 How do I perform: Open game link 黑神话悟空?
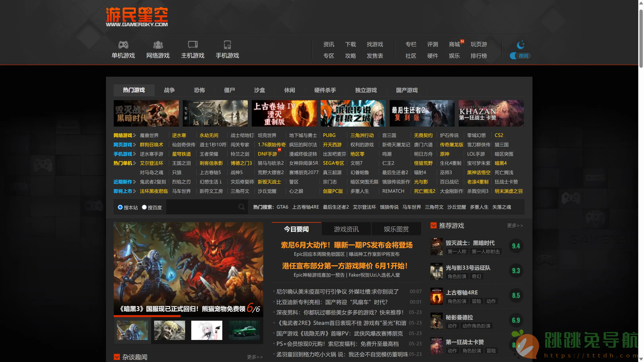point(479,172)
